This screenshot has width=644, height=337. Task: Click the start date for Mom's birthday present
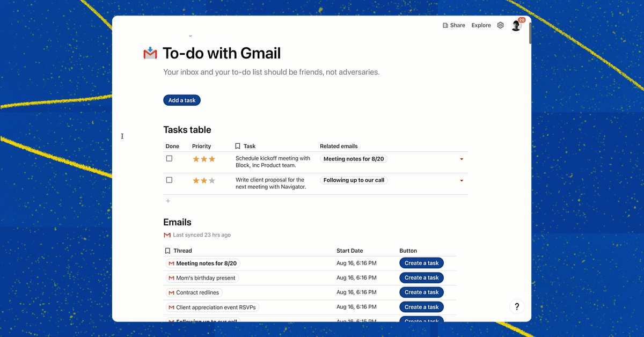pos(356,277)
